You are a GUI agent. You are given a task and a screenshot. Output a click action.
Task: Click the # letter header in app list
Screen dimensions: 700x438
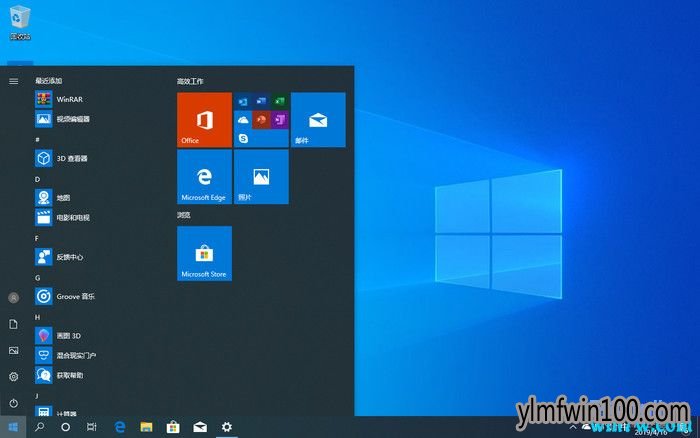pyautogui.click(x=38, y=140)
